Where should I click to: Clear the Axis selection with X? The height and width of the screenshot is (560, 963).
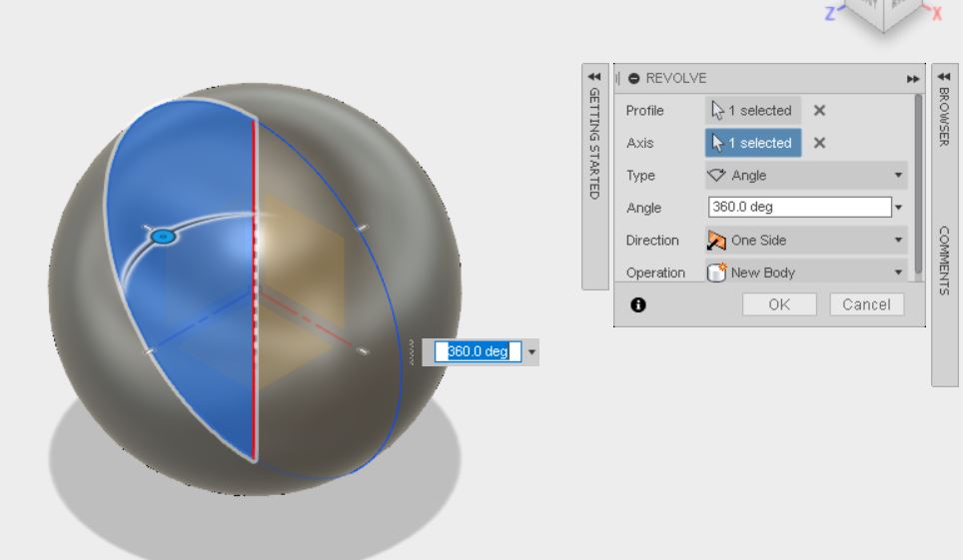819,143
